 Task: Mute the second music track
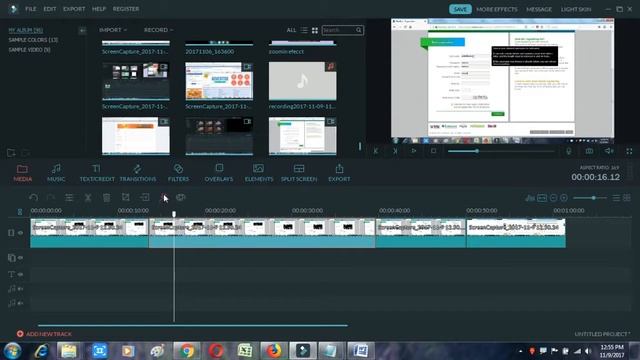20,303
